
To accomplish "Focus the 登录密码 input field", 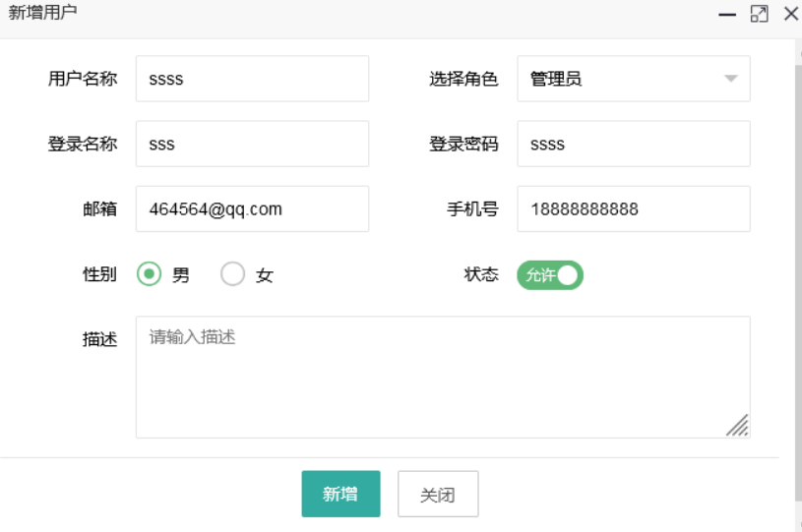I will (x=634, y=144).
